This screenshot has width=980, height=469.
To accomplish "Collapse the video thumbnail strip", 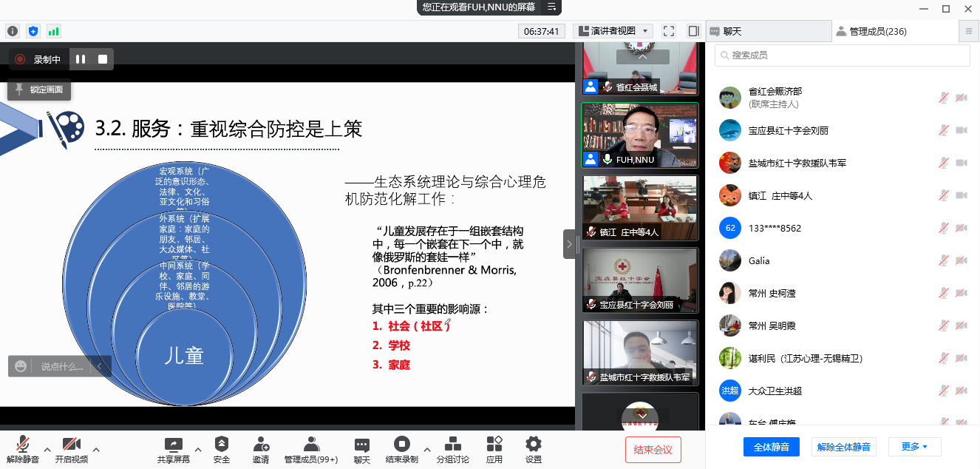I will [x=569, y=243].
